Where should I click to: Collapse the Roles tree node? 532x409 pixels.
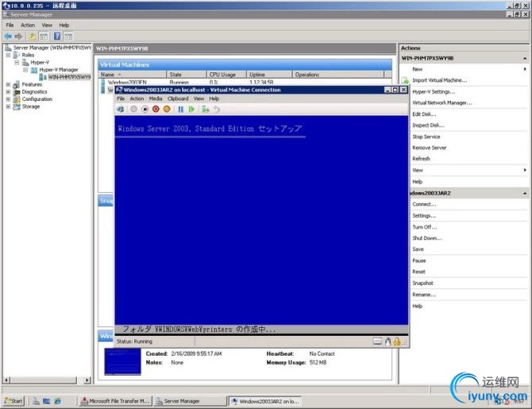[x=8, y=55]
